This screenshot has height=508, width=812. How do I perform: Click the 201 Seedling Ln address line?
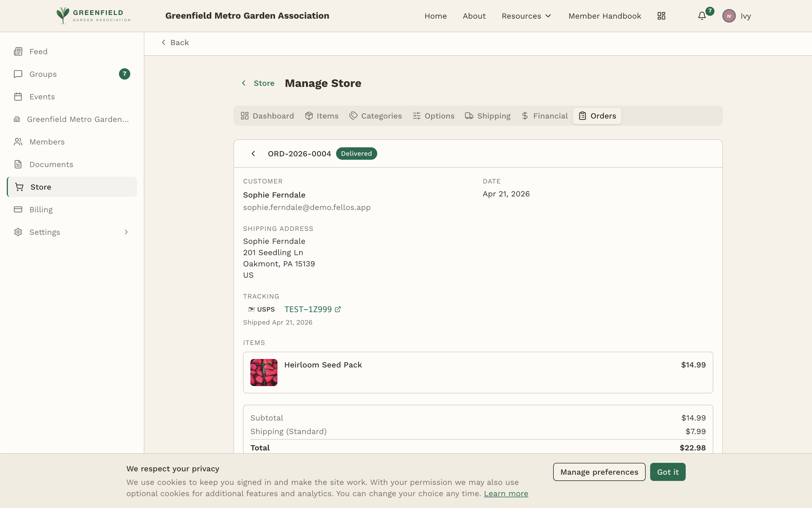pyautogui.click(x=273, y=253)
